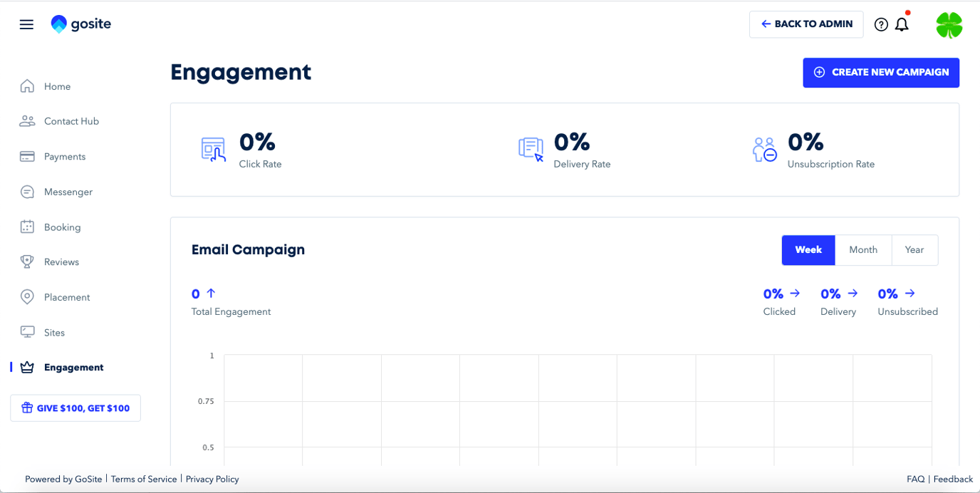
Task: Open the Home section in the sidebar
Action: click(x=57, y=86)
